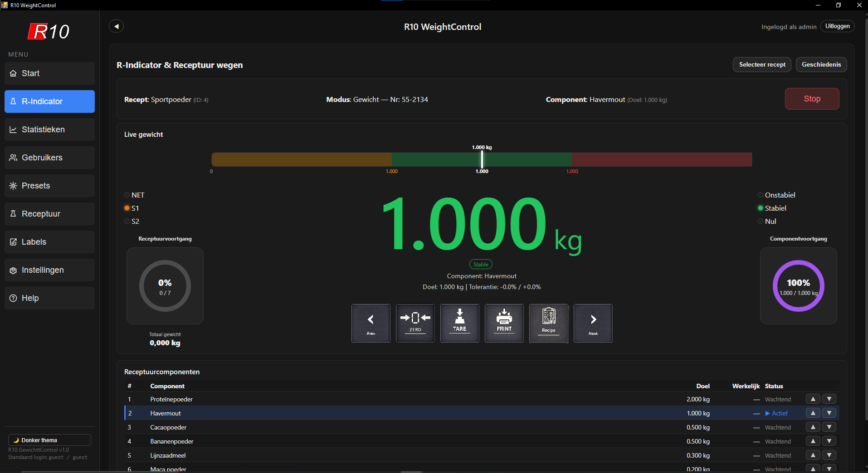Click the back arrow beside the title
The width and height of the screenshot is (868, 473).
117,26
